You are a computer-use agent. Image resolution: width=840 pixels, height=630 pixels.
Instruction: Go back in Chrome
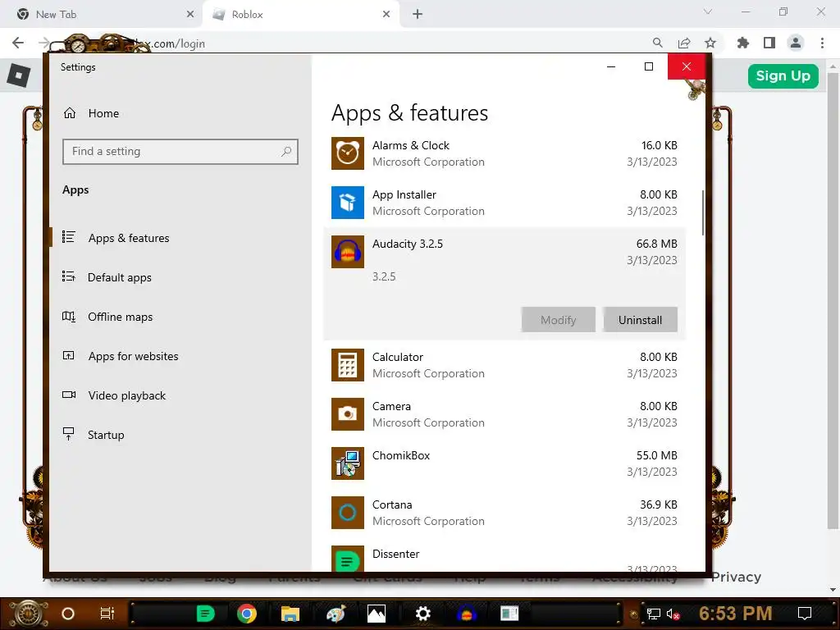coord(18,43)
